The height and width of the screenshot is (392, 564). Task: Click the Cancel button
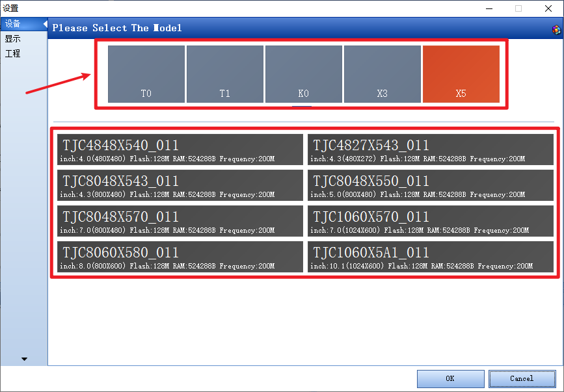[x=522, y=379]
